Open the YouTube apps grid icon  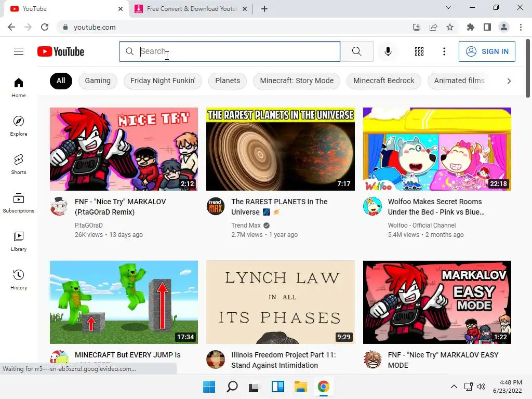419,51
